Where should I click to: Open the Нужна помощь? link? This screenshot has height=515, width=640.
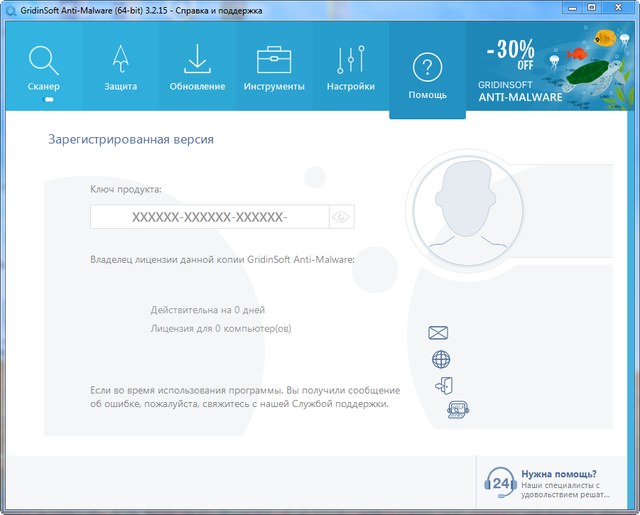(559, 474)
